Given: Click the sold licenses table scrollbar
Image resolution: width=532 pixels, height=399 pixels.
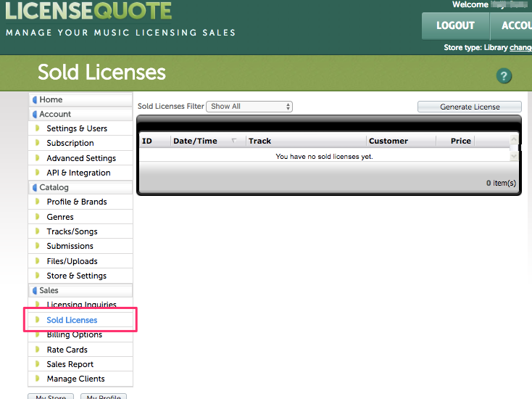Looking at the screenshot, I should point(514,148).
